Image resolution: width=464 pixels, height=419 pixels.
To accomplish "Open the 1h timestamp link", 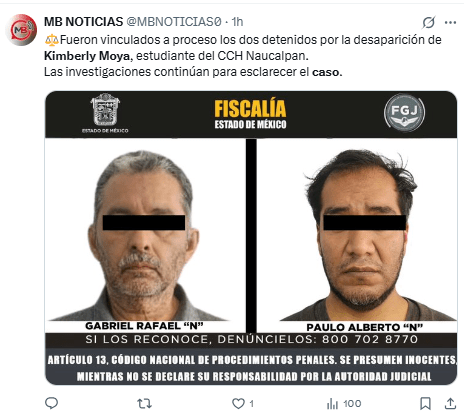I will click(x=237, y=22).
